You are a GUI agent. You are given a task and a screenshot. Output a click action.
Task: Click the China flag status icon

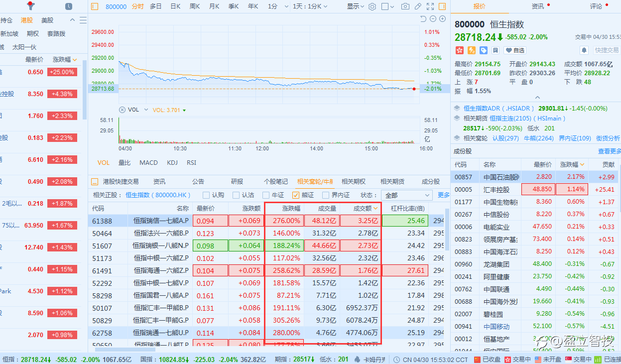tap(477, 360)
